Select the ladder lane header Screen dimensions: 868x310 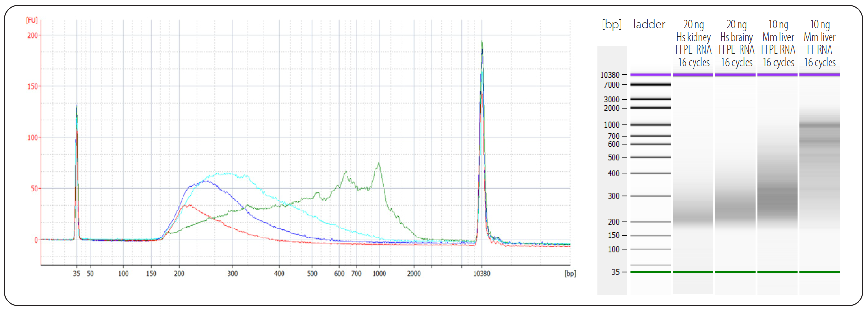coord(649,25)
